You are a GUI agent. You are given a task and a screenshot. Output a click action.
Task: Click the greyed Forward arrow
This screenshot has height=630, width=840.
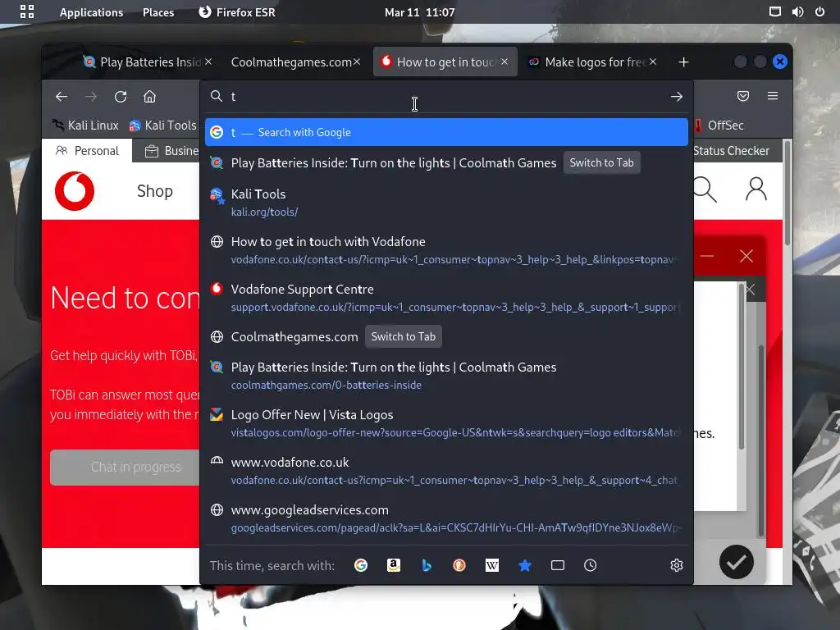[x=91, y=97]
